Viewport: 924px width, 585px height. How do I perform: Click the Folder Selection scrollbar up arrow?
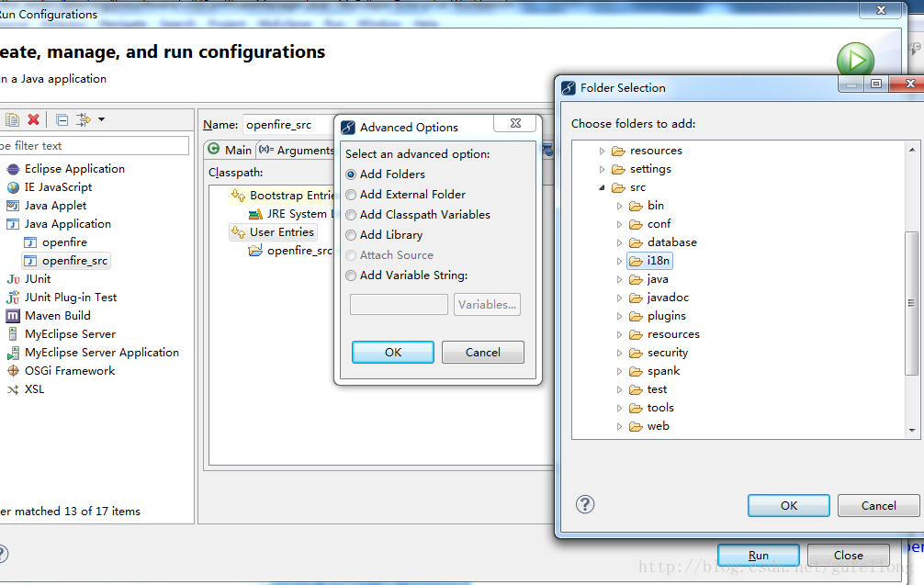[x=912, y=150]
